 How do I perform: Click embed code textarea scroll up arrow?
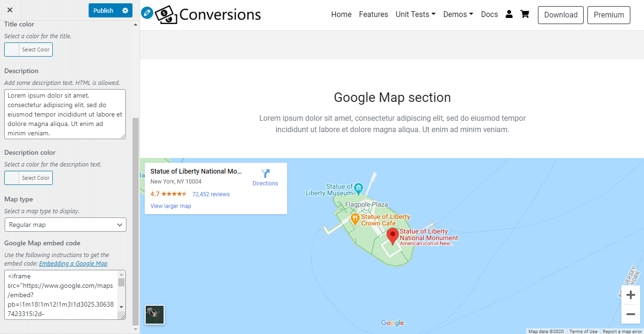(x=122, y=274)
